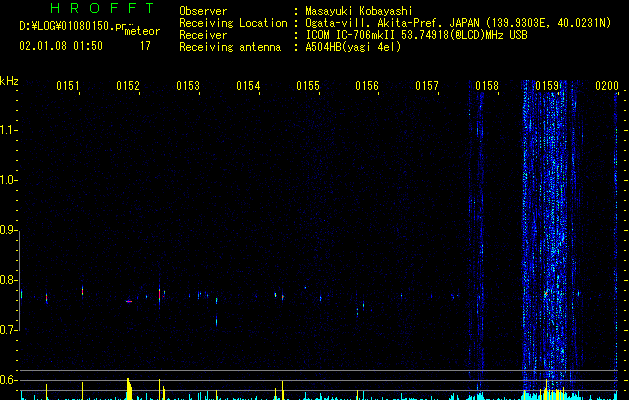629x400 pixels.
Task: Click the 0151 time marker
Action: click(x=68, y=86)
